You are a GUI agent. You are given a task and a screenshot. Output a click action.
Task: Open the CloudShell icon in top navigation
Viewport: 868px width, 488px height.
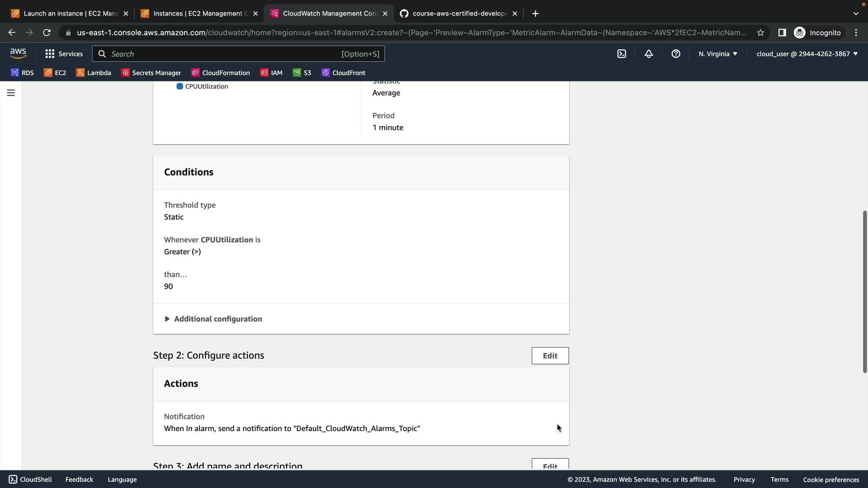(x=622, y=54)
